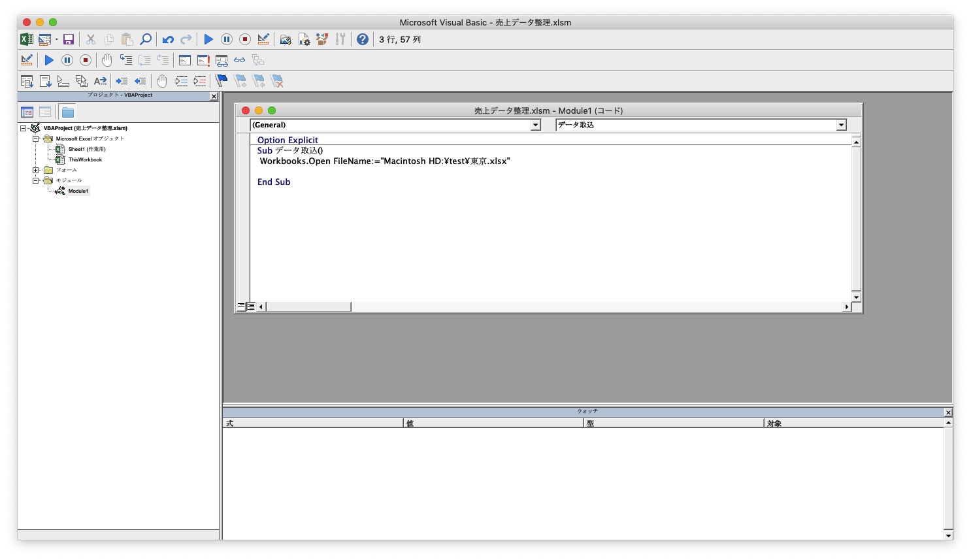The width and height of the screenshot is (971, 560).
Task: Open the (General) object dropdown
Action: [536, 125]
